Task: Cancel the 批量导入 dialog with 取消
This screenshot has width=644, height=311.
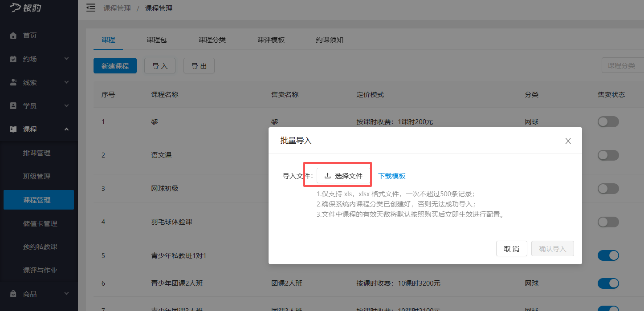Action: click(511, 248)
